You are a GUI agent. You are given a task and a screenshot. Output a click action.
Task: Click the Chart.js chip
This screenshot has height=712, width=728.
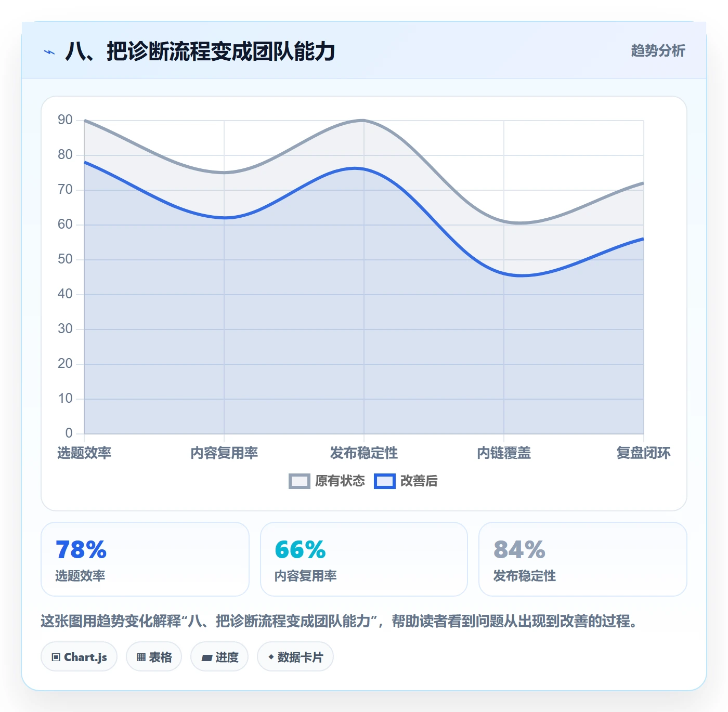coord(79,657)
